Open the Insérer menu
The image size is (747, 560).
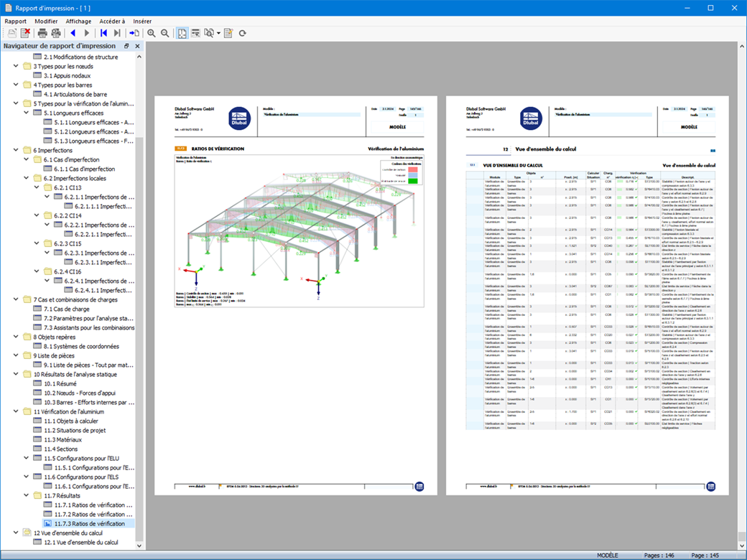click(142, 21)
